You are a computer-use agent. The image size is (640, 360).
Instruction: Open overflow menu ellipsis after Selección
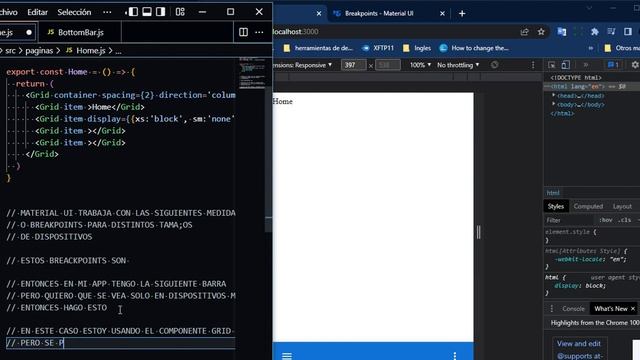107,12
